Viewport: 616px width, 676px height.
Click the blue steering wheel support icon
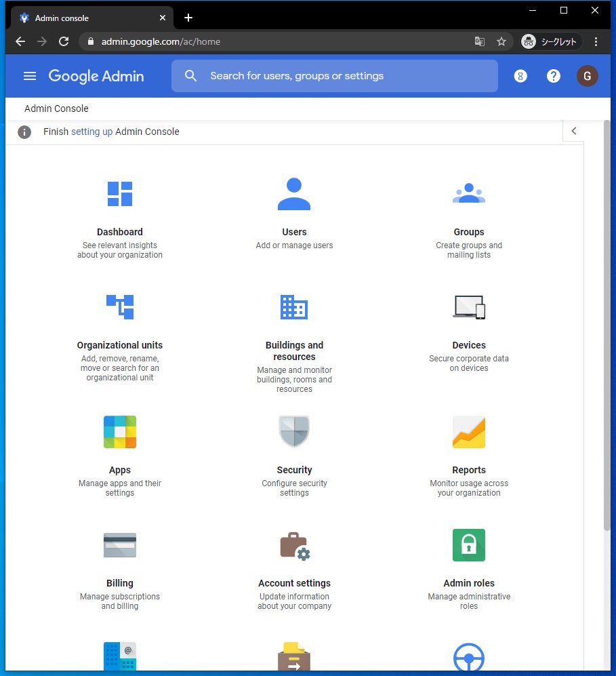point(469,656)
